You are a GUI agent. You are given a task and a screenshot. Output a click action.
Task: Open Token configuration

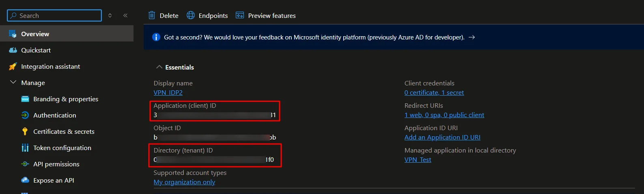[62, 148]
